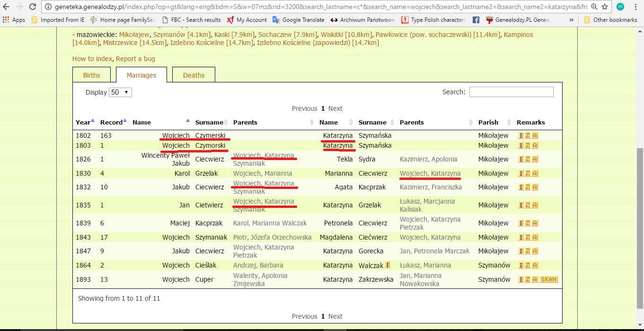Viewport: 644px width, 331px height.
Task: Reload the page using the refresh icon
Action: coord(32,7)
